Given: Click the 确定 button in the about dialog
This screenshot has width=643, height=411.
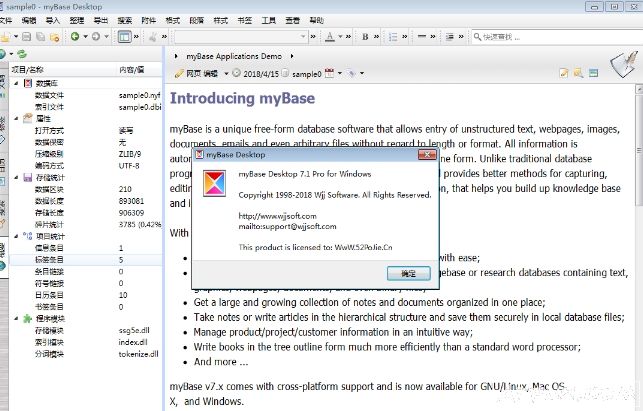Looking at the screenshot, I should pyautogui.click(x=408, y=274).
